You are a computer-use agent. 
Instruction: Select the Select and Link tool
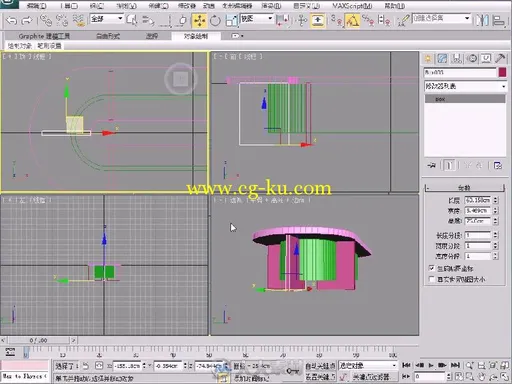coord(46,21)
